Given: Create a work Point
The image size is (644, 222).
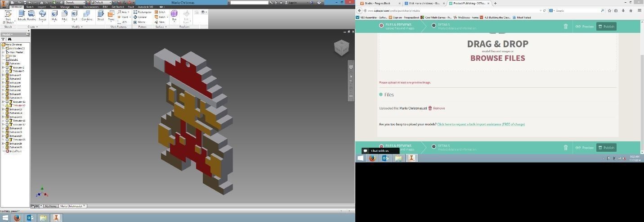Looking at the screenshot, I should 123,17.
